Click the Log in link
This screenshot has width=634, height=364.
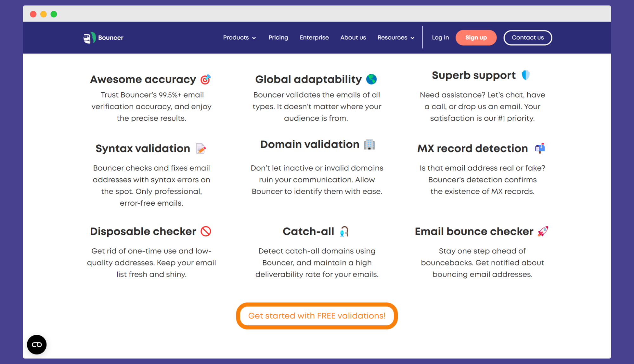tap(441, 37)
